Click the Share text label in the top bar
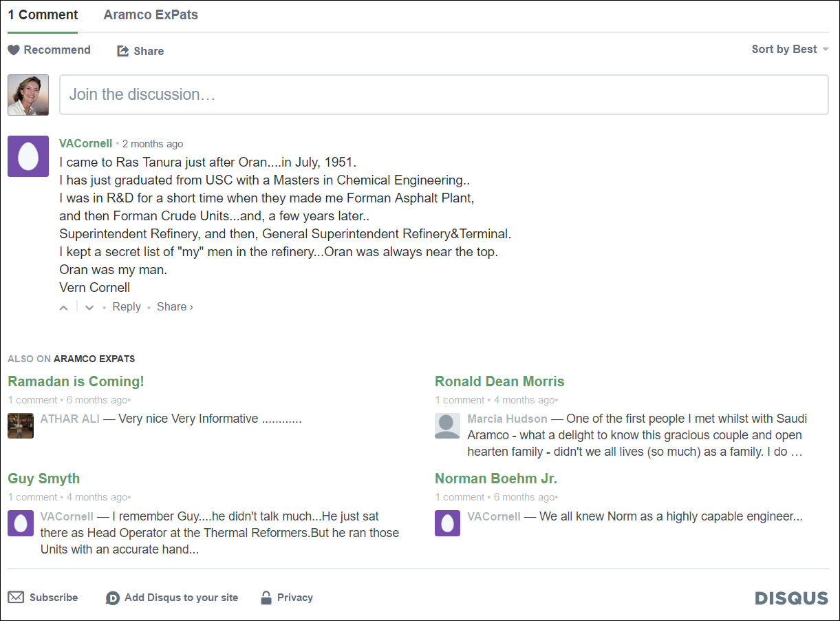The height and width of the screenshot is (621, 840). (x=149, y=51)
